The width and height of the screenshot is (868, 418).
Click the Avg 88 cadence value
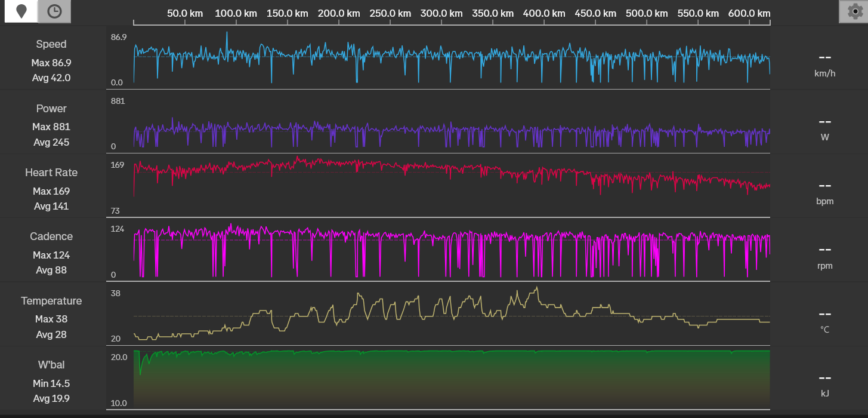(x=51, y=270)
